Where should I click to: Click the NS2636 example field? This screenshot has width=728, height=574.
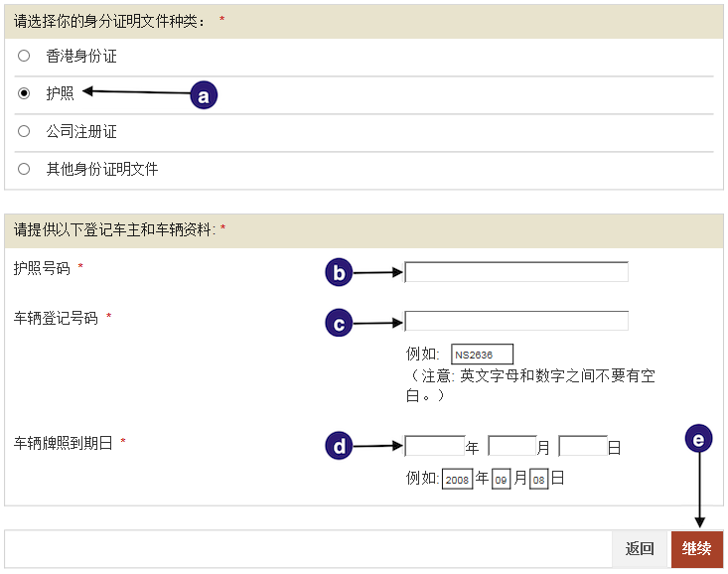(x=482, y=355)
